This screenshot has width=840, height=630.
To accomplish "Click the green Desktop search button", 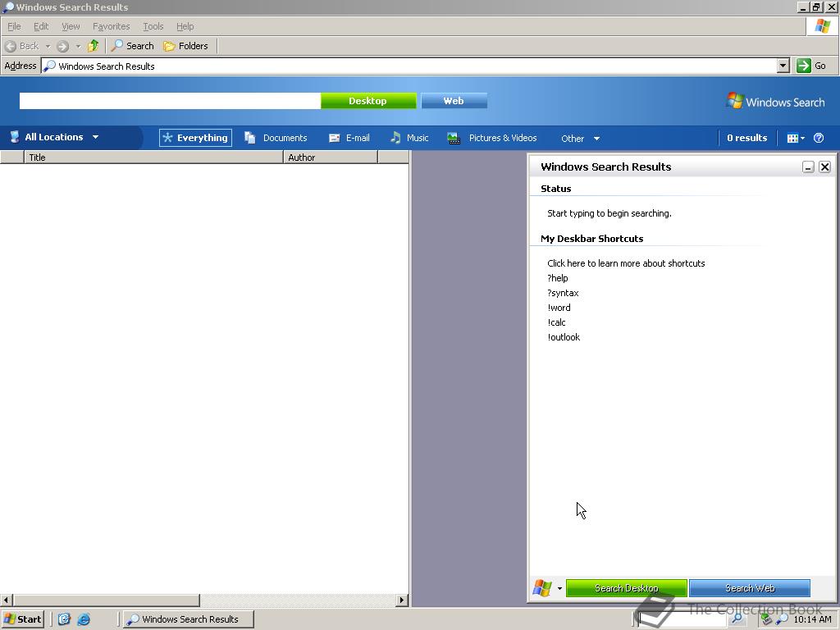I will [x=368, y=101].
